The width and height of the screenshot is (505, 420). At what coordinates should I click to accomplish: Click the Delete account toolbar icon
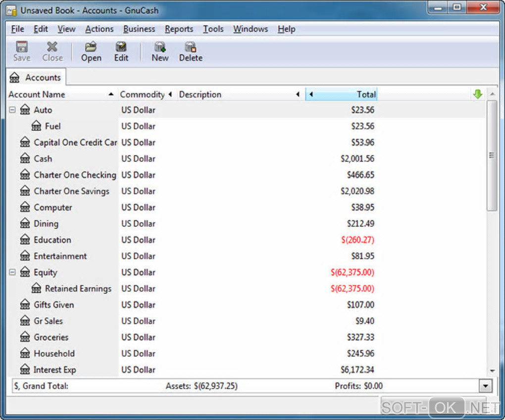pyautogui.click(x=190, y=47)
